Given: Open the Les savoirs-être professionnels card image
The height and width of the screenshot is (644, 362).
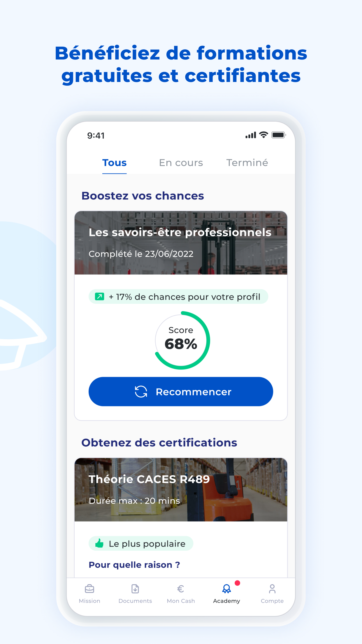Looking at the screenshot, I should coord(181,243).
